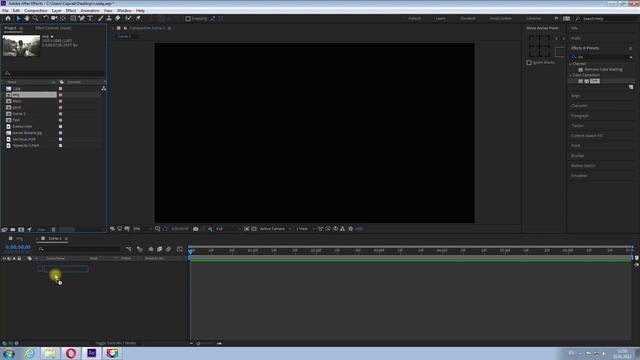
Task: Select the Rotation tool
Action: coord(46,18)
